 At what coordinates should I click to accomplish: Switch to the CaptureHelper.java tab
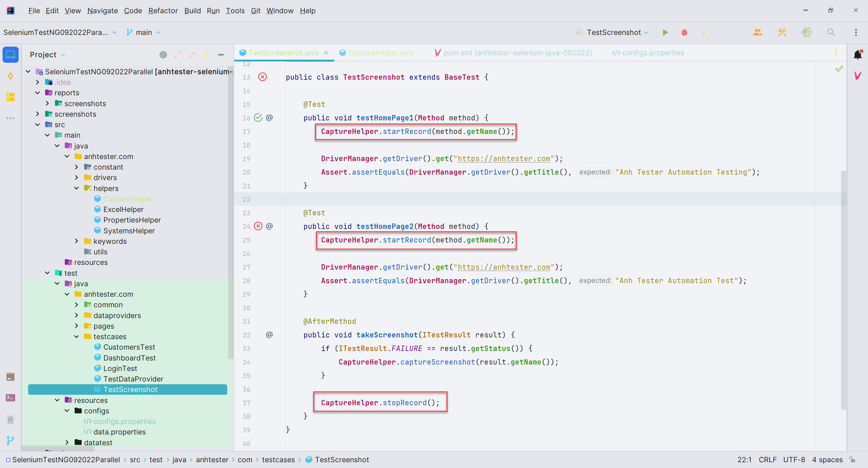tap(381, 53)
